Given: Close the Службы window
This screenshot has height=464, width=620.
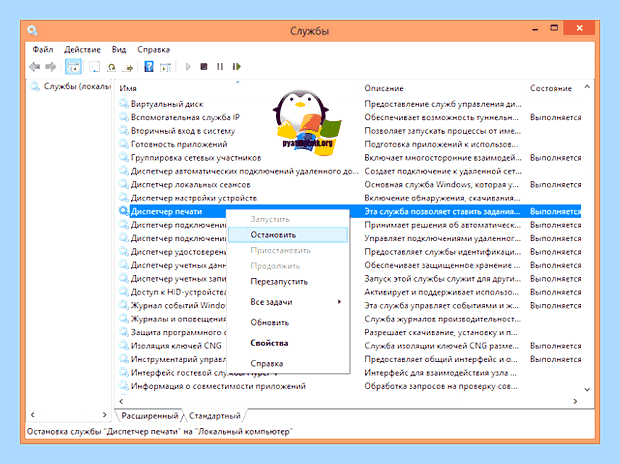Looking at the screenshot, I should (580, 28).
